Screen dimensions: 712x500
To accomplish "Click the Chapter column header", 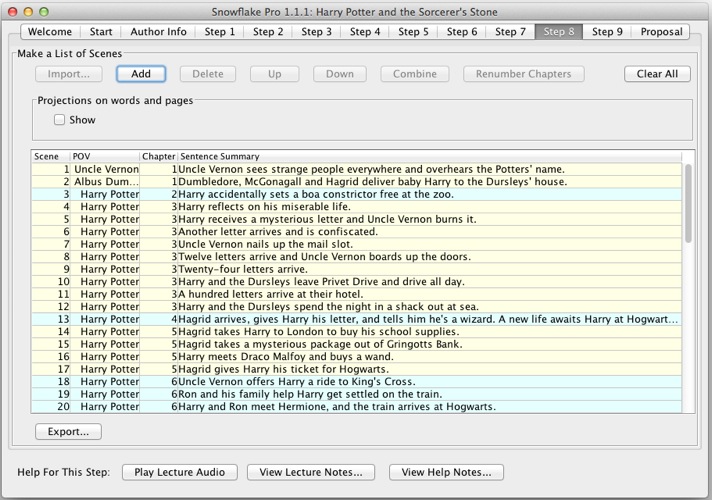I will [158, 156].
